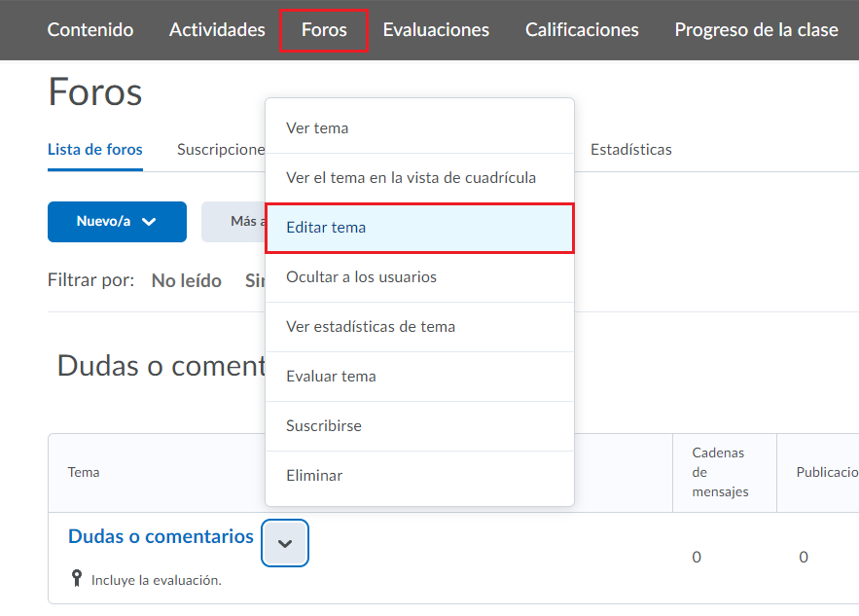Open the Contenido navigation tab

90,29
